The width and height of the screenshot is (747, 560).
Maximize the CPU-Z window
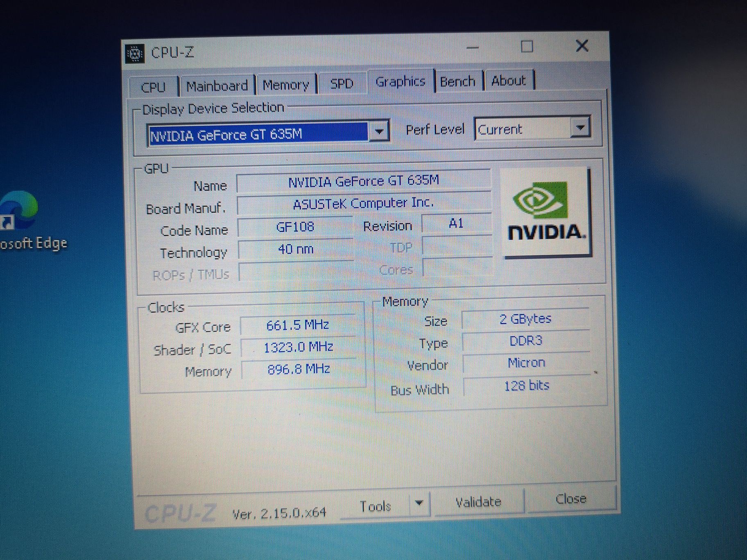[527, 47]
